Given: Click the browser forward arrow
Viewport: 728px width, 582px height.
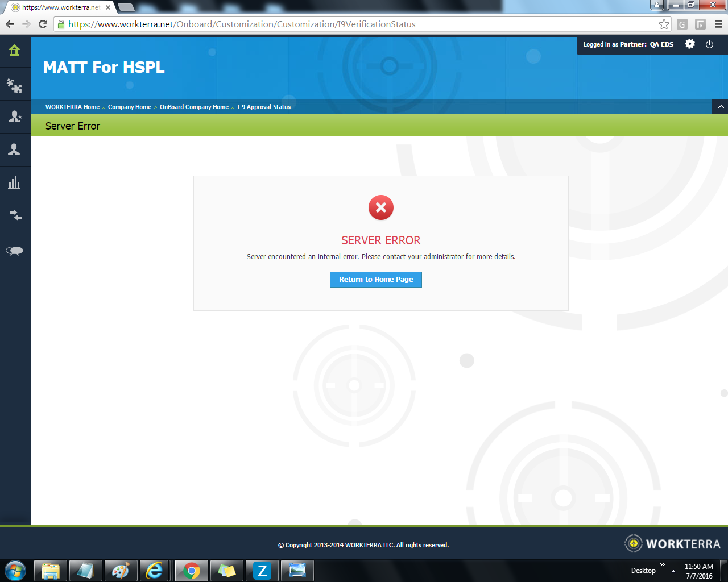Looking at the screenshot, I should (x=26, y=24).
